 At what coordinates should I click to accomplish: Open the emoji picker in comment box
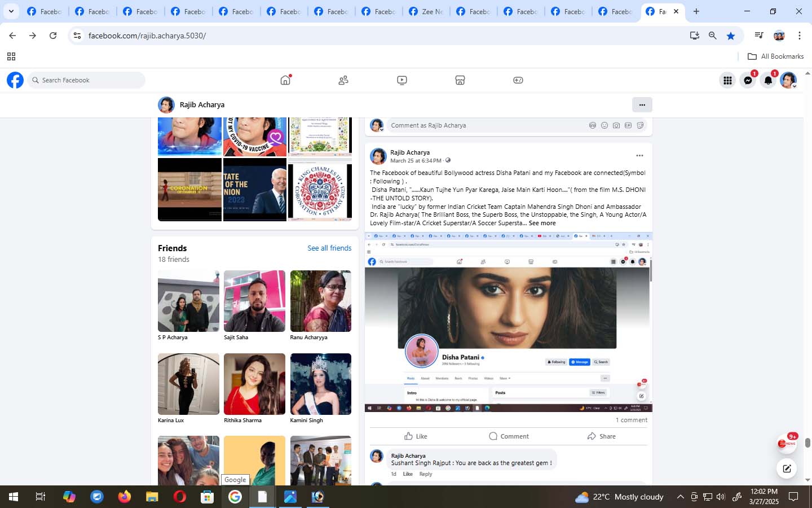tap(604, 125)
